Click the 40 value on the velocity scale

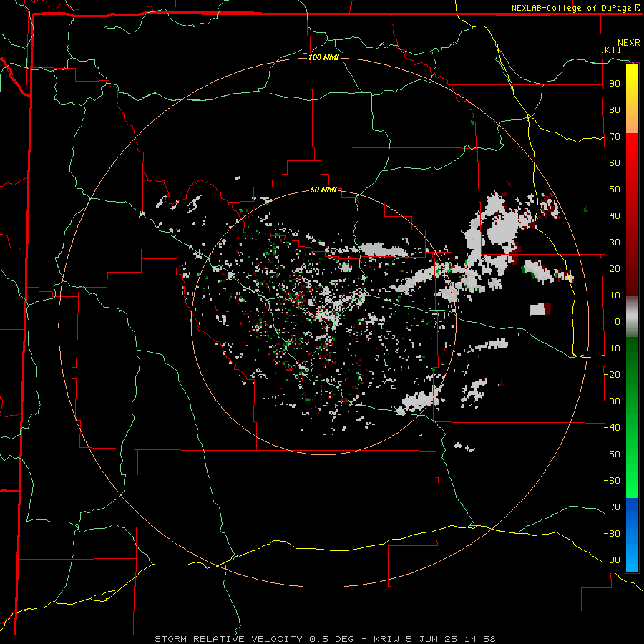click(x=615, y=215)
